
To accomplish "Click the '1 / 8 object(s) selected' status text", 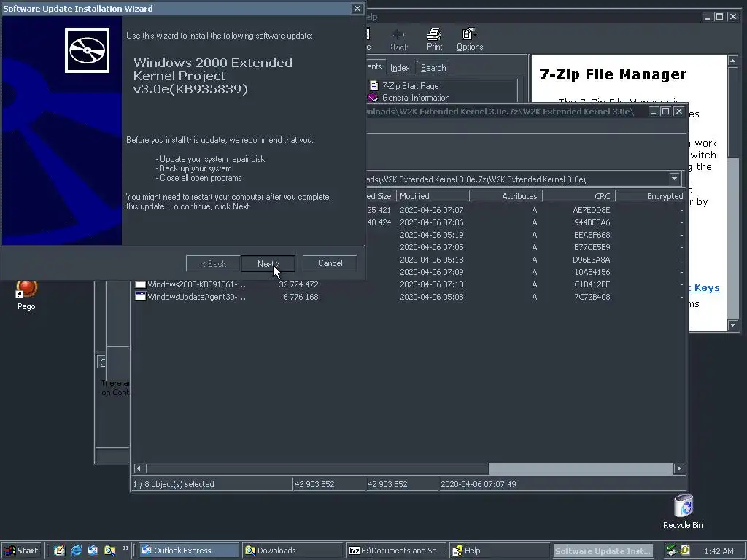I will click(174, 484).
